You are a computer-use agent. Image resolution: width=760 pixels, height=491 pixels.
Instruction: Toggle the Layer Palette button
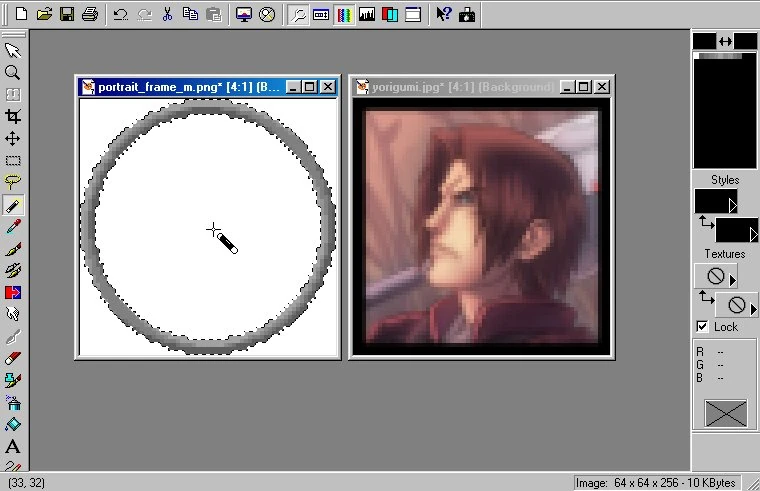(390, 15)
